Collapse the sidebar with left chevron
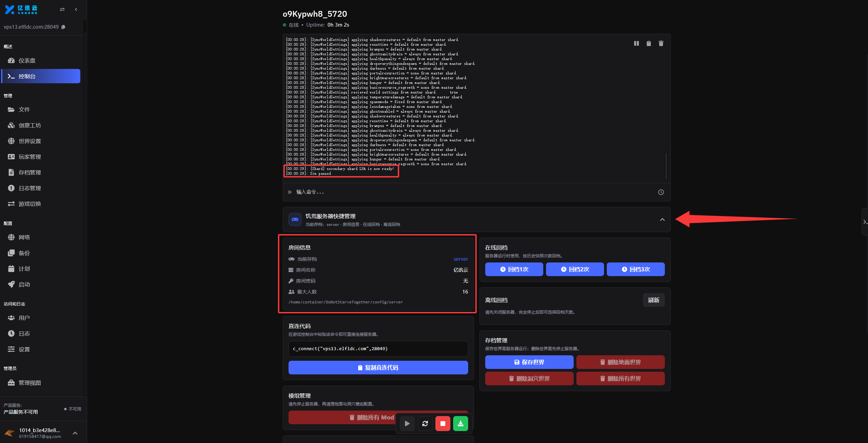 [76, 10]
